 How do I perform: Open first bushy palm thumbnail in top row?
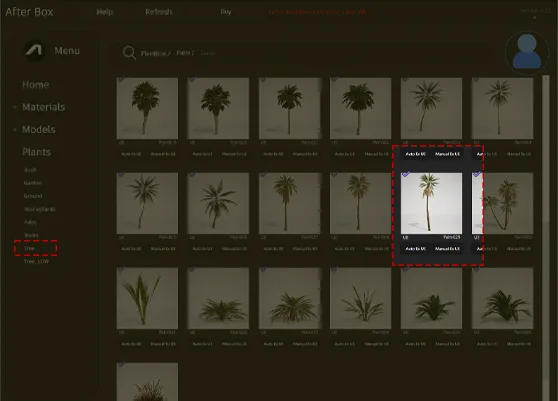pyautogui.click(x=147, y=109)
